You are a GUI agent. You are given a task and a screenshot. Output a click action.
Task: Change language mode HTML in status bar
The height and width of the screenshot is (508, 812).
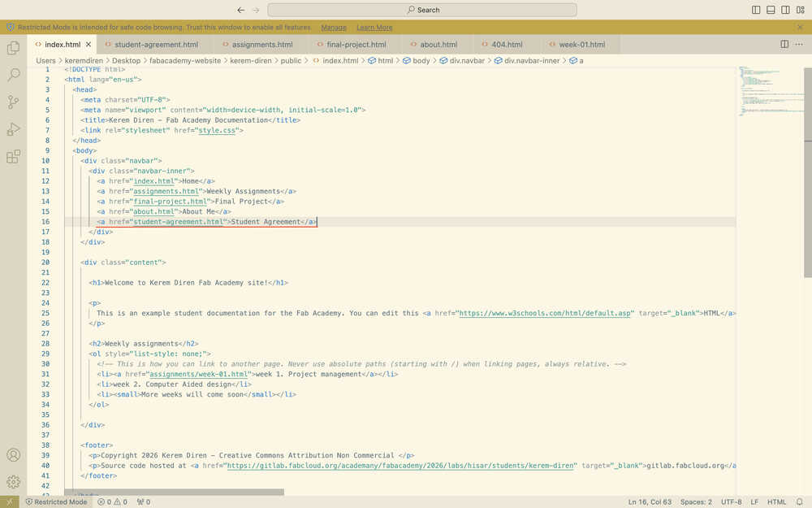coord(776,501)
